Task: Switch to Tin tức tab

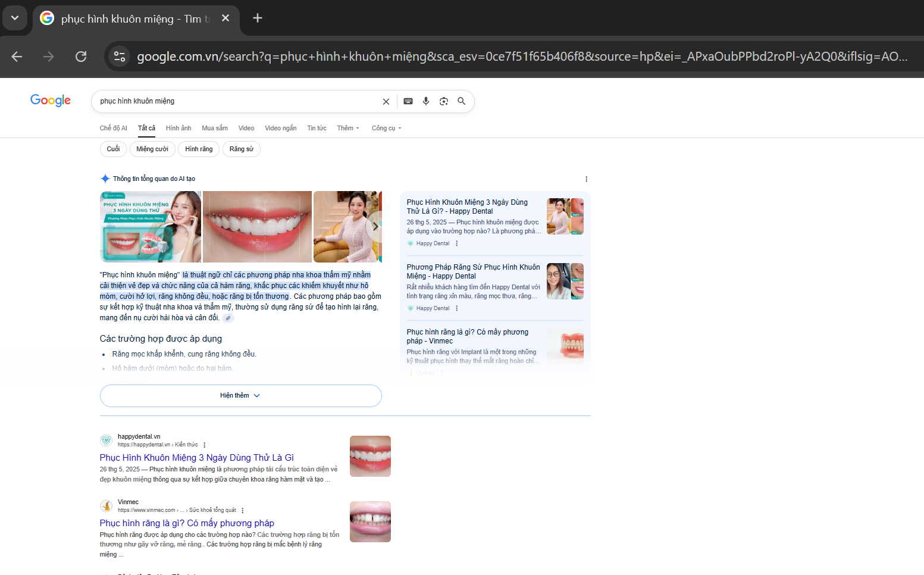Action: pyautogui.click(x=317, y=128)
